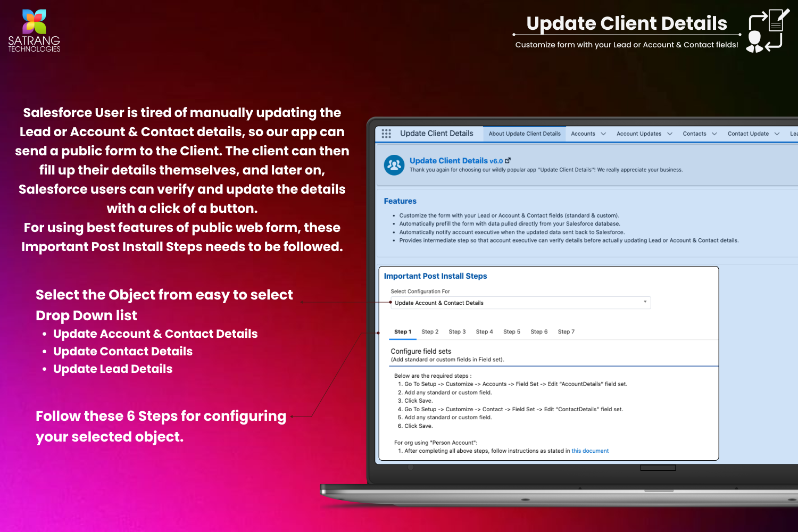Click 'Below are the required steps' text
798x532 pixels.
(x=433, y=376)
